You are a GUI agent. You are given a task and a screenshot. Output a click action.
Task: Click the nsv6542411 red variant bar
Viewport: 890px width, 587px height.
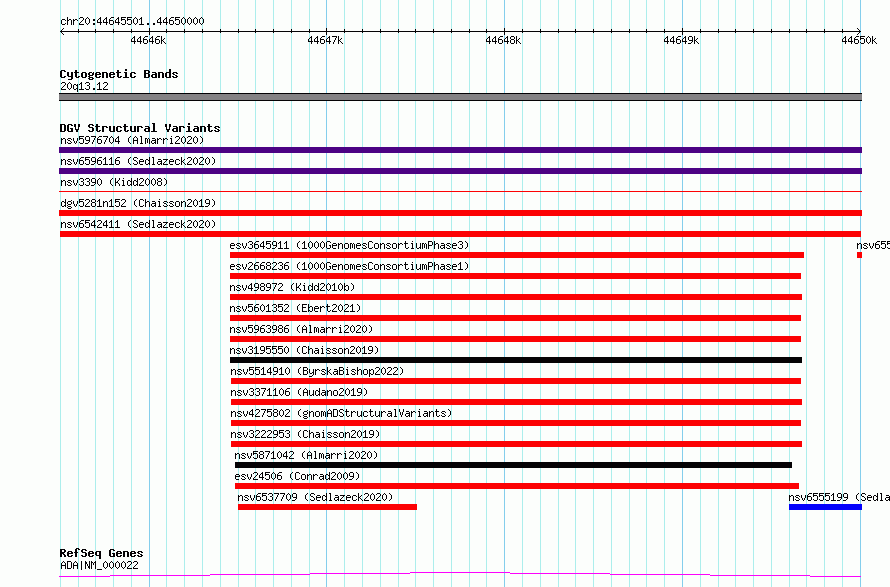click(460, 234)
